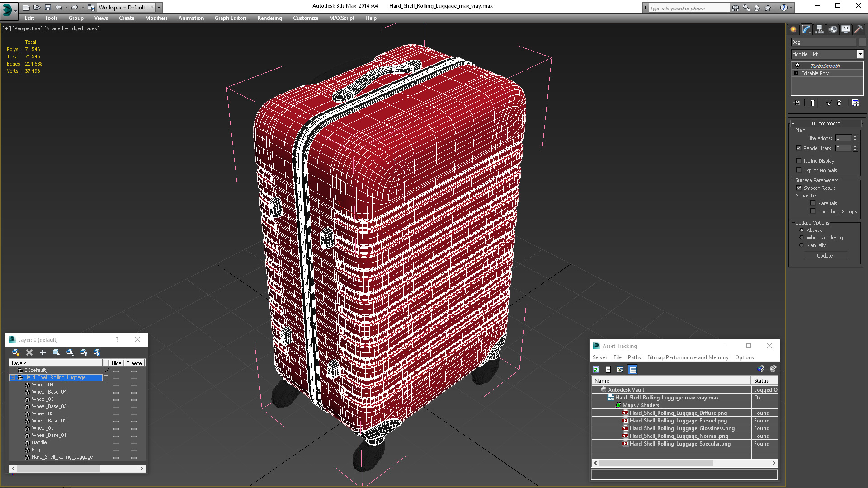
Task: Enable Isoline Display checkbox
Action: [798, 160]
